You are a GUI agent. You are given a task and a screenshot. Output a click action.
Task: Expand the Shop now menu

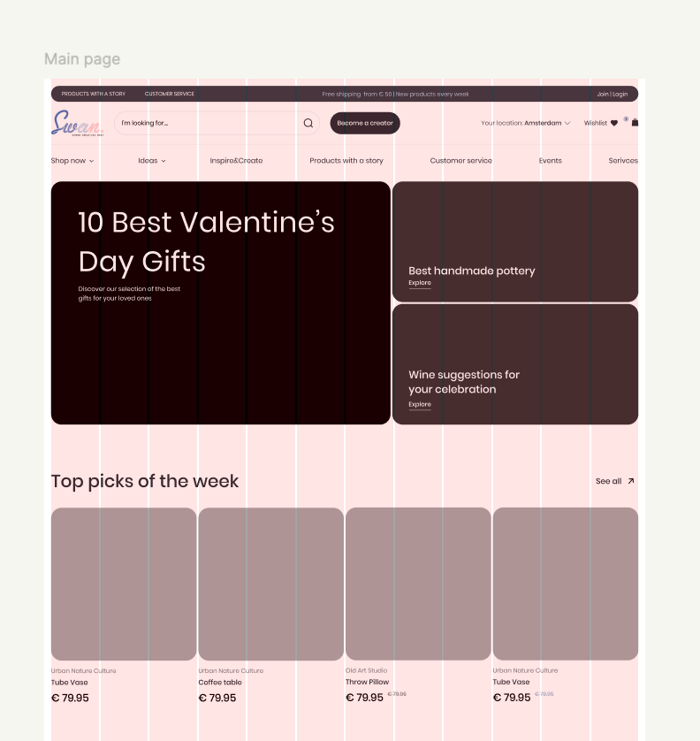72,161
